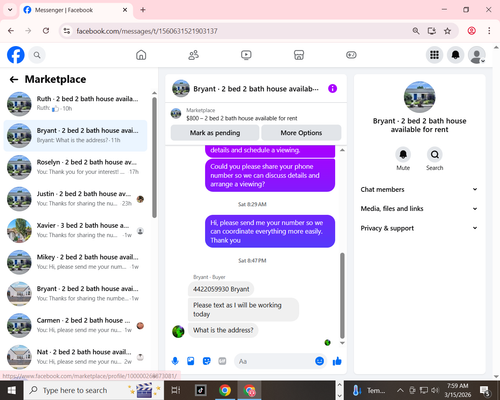Screen dimensions: 500x400
Task: Open Justin's 2 bed 2 bath conversation
Action: [x=75, y=199]
